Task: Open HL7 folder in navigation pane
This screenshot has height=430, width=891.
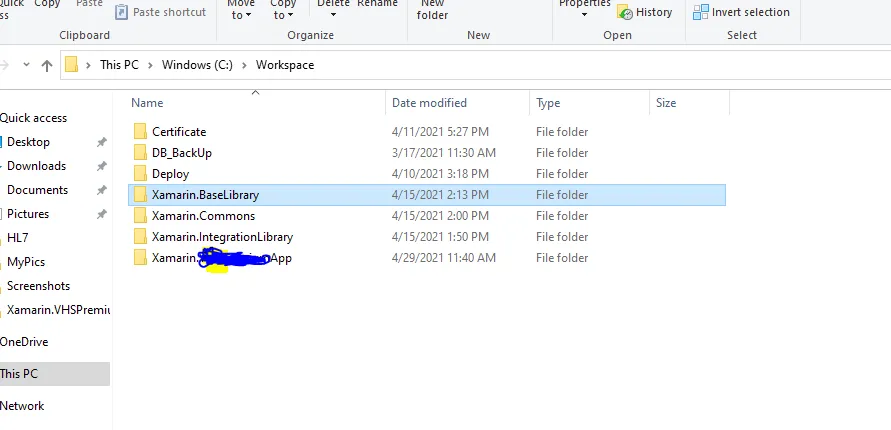Action: click(x=18, y=238)
